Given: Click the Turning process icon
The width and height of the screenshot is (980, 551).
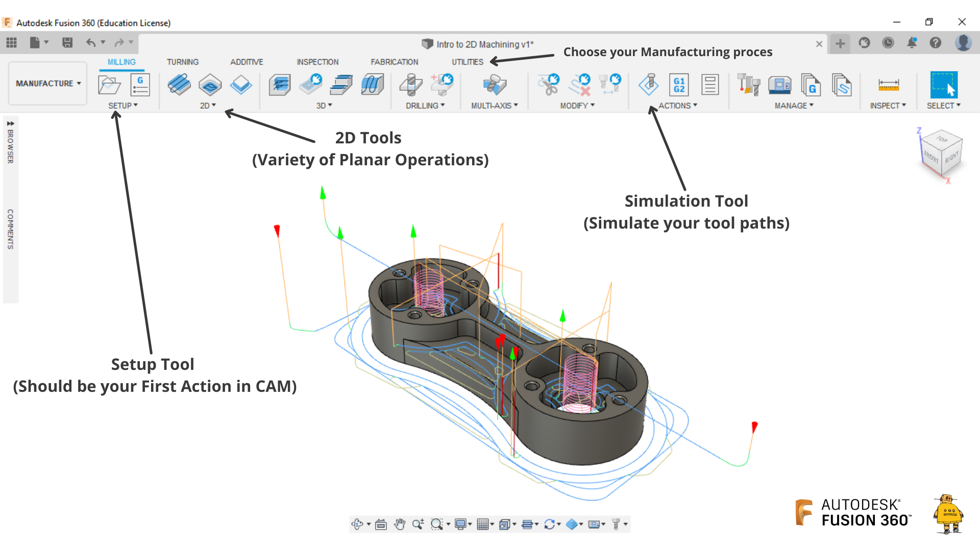Looking at the screenshot, I should click(x=182, y=61).
